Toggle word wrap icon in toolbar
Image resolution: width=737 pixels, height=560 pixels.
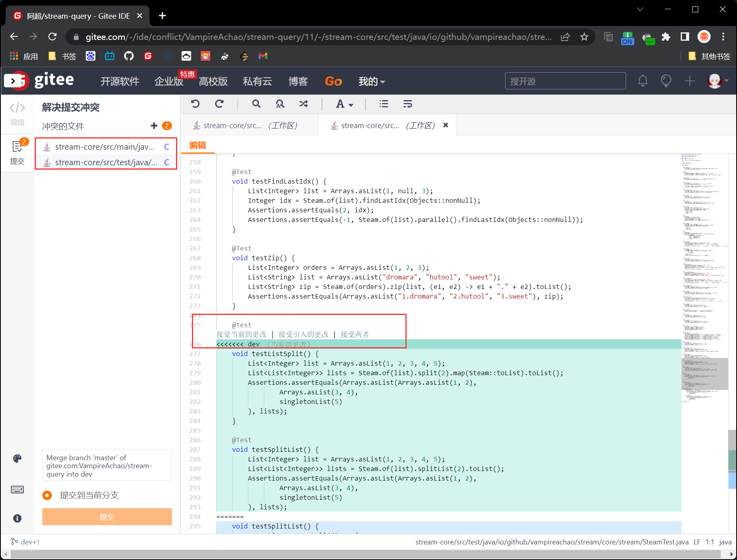point(407,104)
